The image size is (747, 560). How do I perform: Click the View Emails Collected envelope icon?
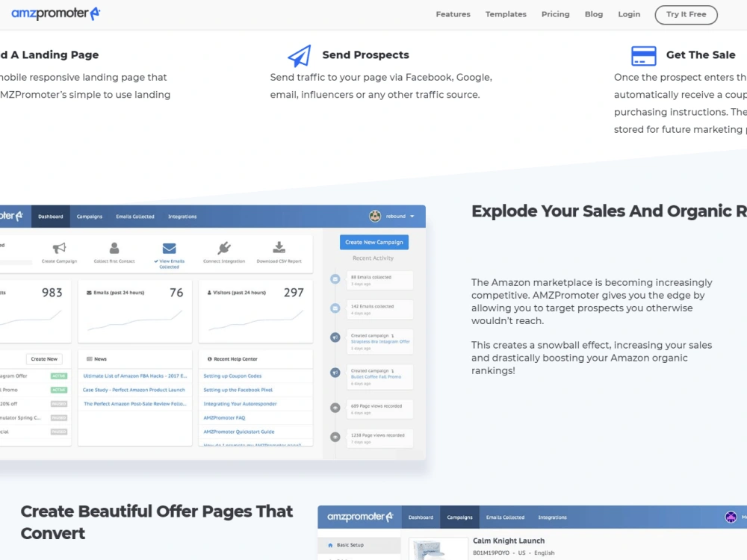pos(169,248)
